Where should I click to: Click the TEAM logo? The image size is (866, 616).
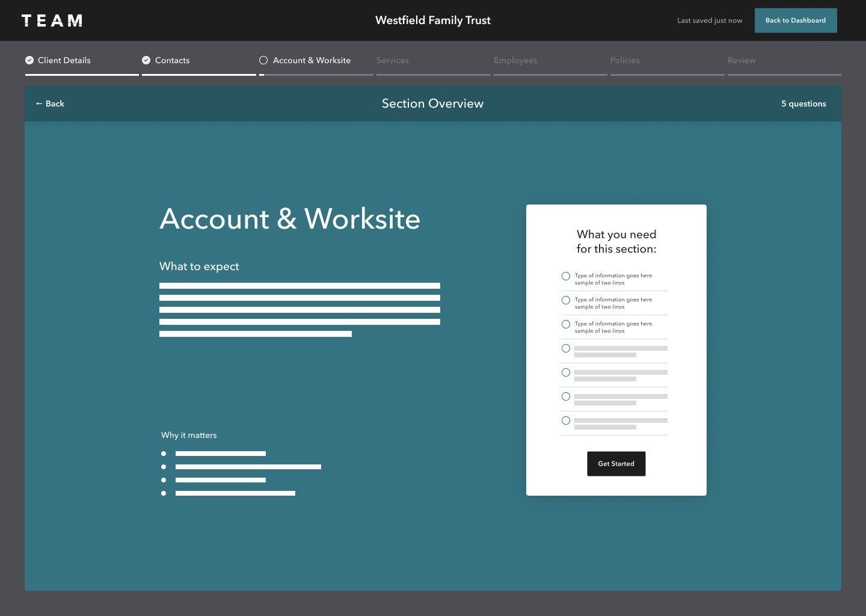pos(52,20)
